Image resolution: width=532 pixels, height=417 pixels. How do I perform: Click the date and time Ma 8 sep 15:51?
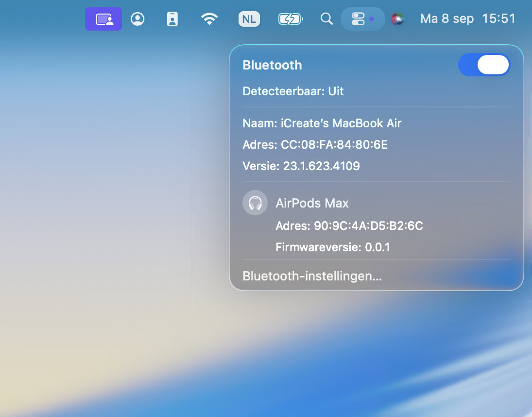(x=467, y=19)
